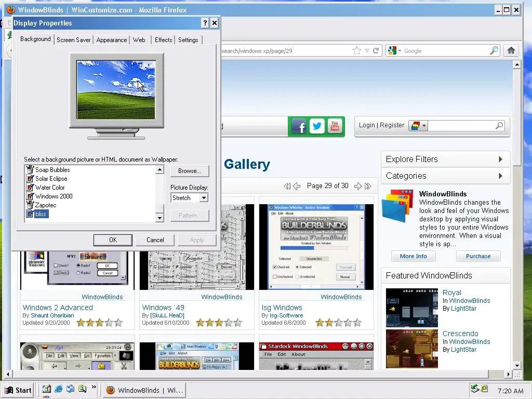Viewport: 532px width, 399px height.
Task: Select Zapotec wallpaper
Action: 46,205
